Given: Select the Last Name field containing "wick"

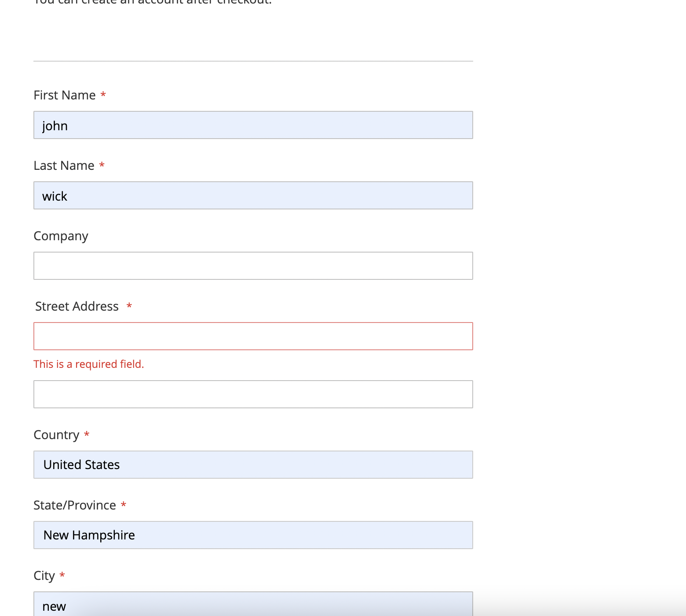Looking at the screenshot, I should [253, 195].
